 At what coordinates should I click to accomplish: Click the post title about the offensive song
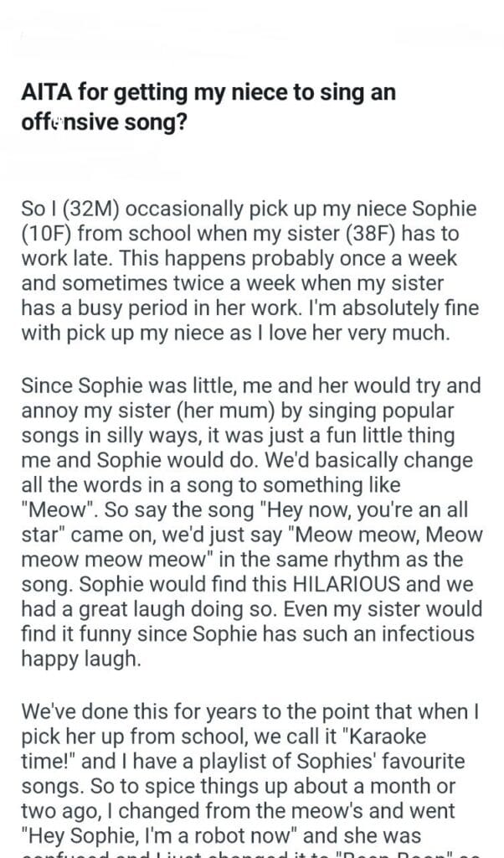point(208,106)
